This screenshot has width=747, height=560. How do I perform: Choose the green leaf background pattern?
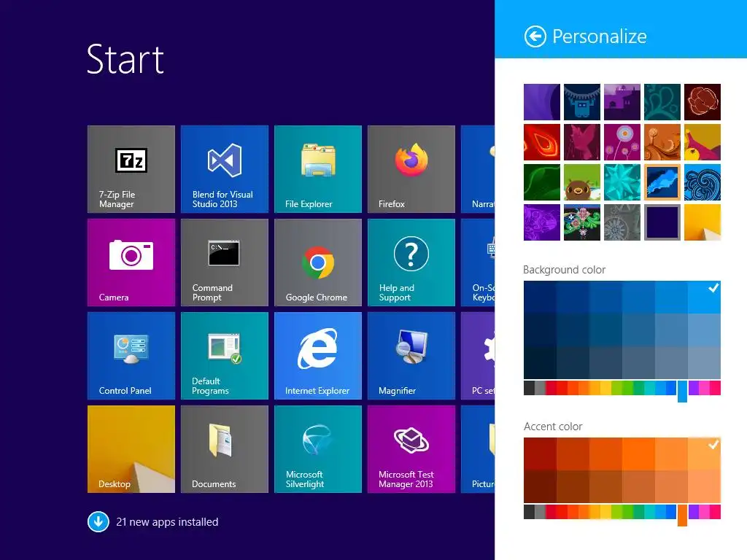[x=542, y=182]
